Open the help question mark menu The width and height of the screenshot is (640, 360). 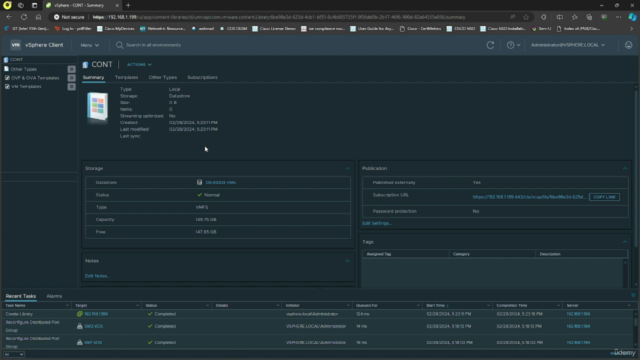tap(513, 45)
